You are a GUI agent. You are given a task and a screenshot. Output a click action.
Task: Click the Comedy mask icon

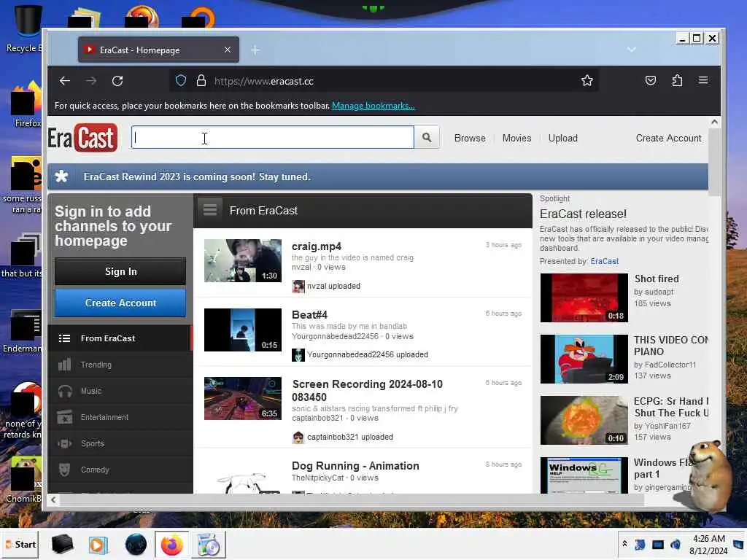65,470
